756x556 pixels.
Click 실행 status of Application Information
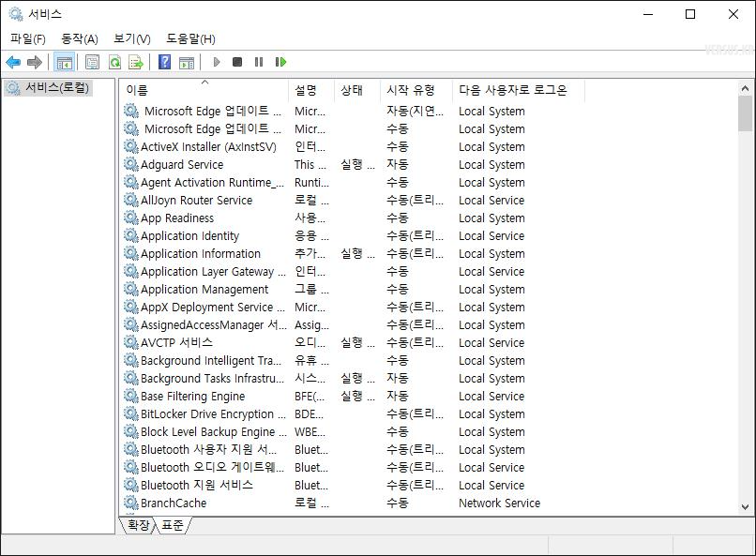click(x=357, y=253)
